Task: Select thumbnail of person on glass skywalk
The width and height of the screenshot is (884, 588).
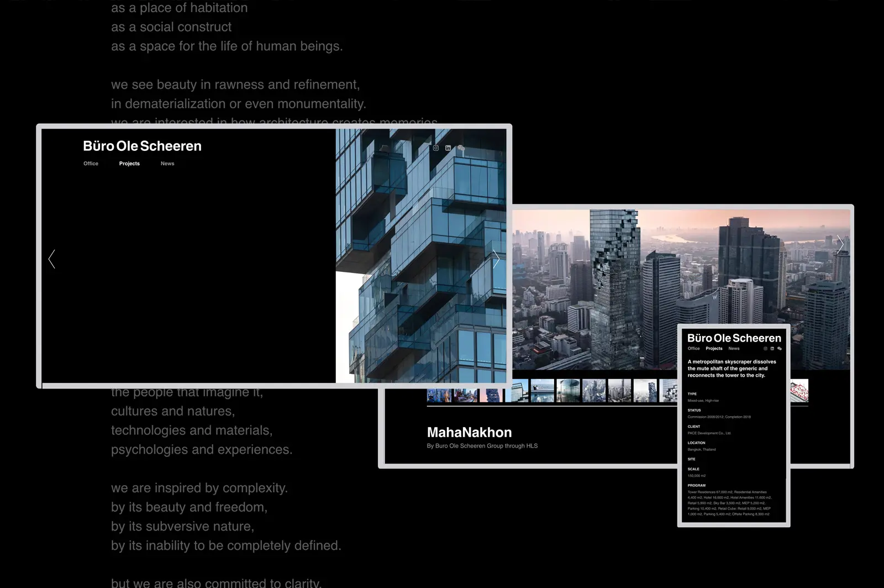Action: pos(542,390)
